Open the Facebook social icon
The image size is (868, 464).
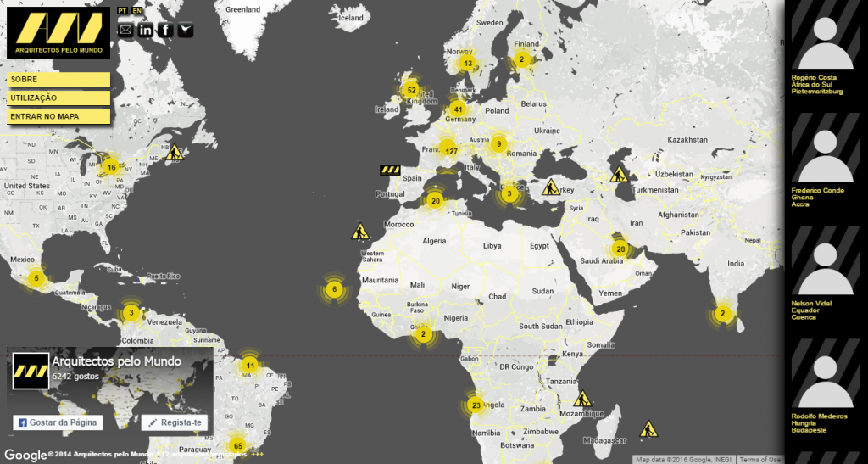(x=165, y=31)
